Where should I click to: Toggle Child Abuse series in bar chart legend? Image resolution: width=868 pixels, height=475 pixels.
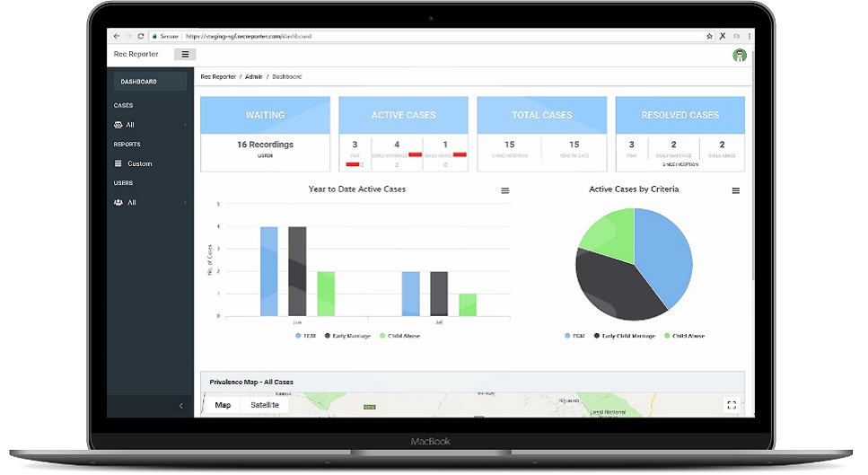[x=399, y=336]
